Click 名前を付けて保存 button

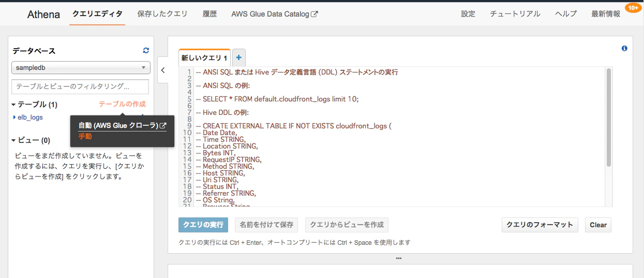266,225
